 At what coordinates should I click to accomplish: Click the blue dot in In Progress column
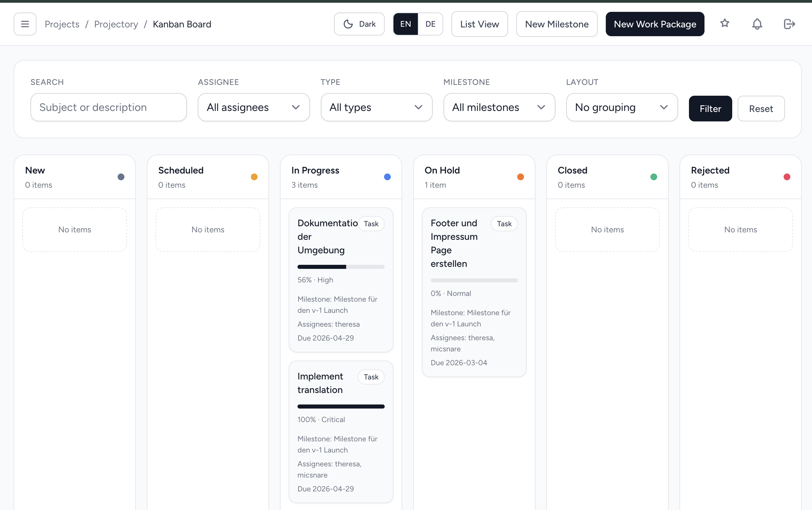[x=387, y=177]
